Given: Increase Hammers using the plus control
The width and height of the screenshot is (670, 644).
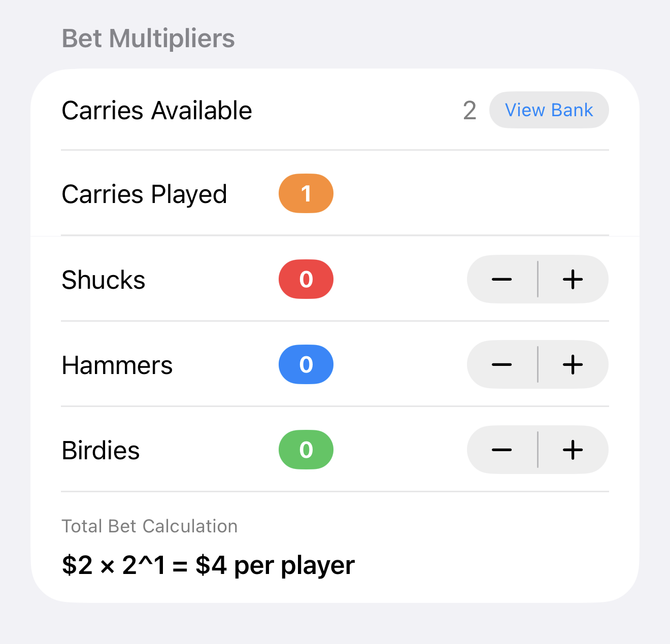Looking at the screenshot, I should [573, 364].
